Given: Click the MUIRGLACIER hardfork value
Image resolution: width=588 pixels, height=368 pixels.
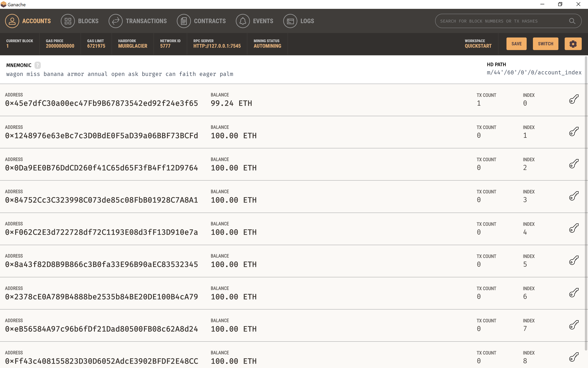Looking at the screenshot, I should point(133,46).
